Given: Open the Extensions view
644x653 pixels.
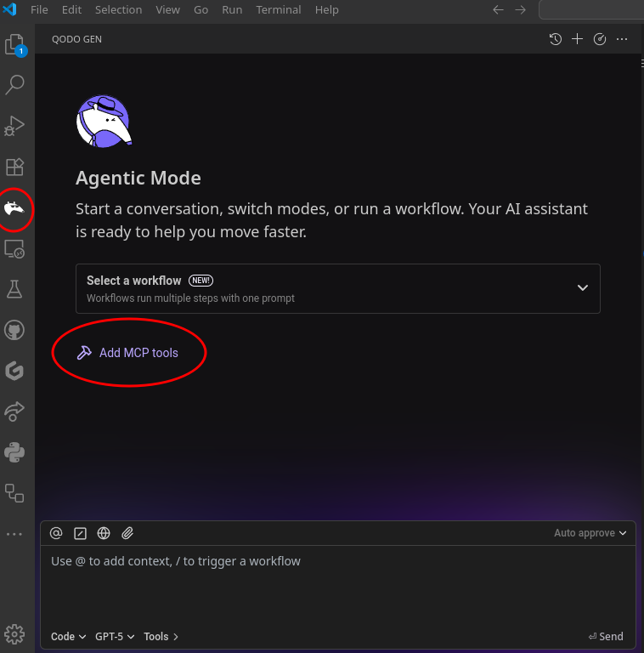Looking at the screenshot, I should (x=15, y=167).
